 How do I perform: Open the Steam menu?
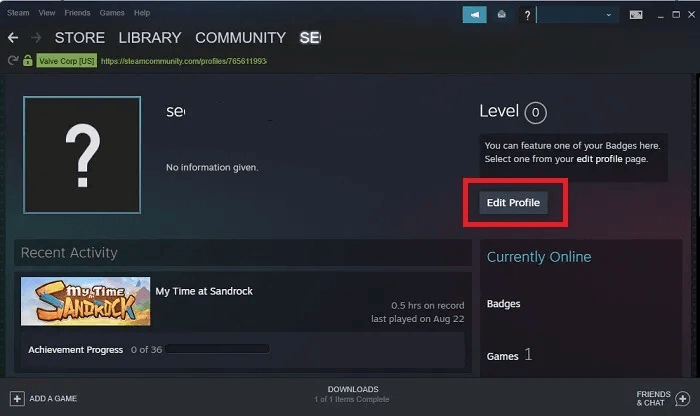click(x=18, y=13)
